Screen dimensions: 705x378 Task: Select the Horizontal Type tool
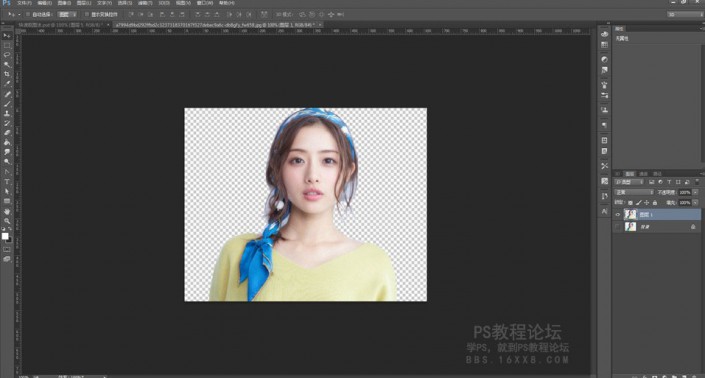7,182
